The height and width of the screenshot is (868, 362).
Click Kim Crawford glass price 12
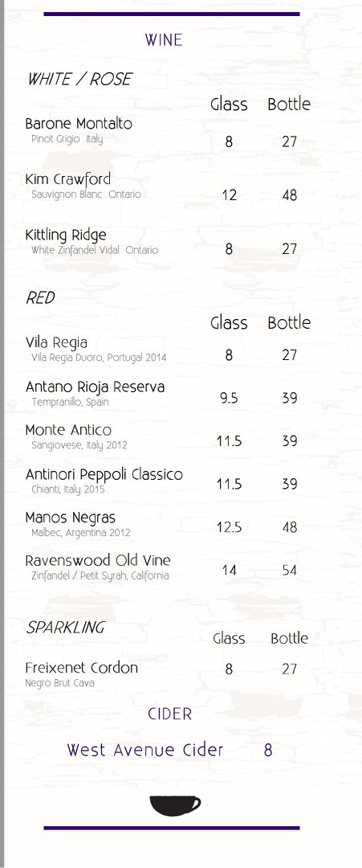tap(229, 194)
